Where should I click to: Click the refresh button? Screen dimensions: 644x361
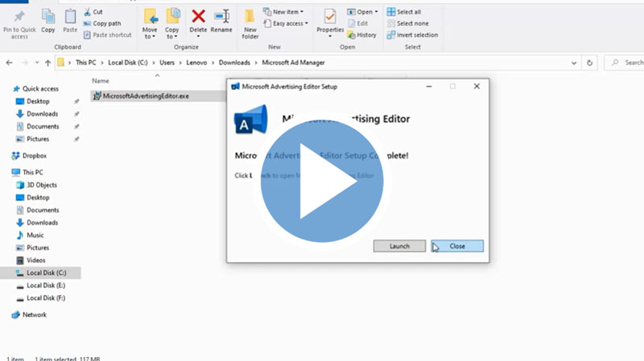pyautogui.click(x=589, y=63)
